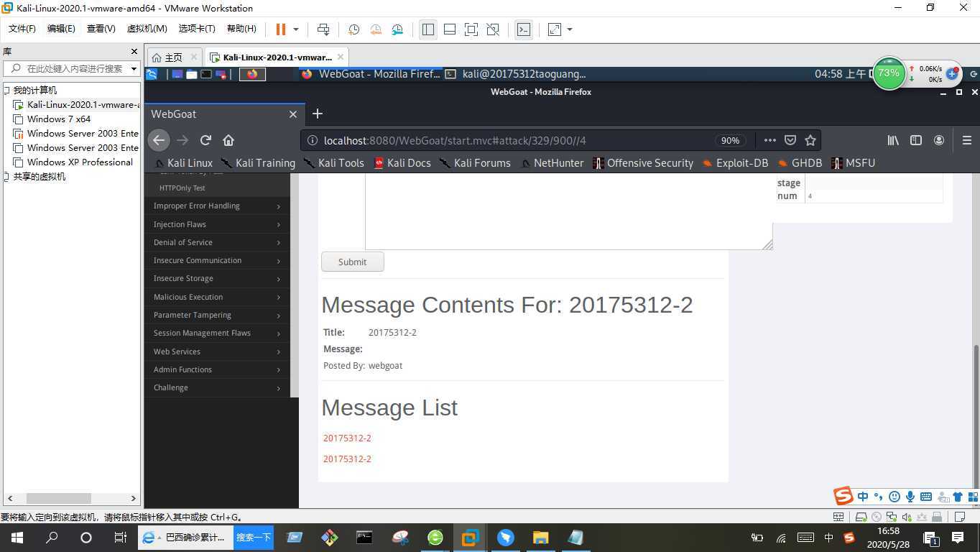Click the 90% zoom level indicator

(730, 141)
